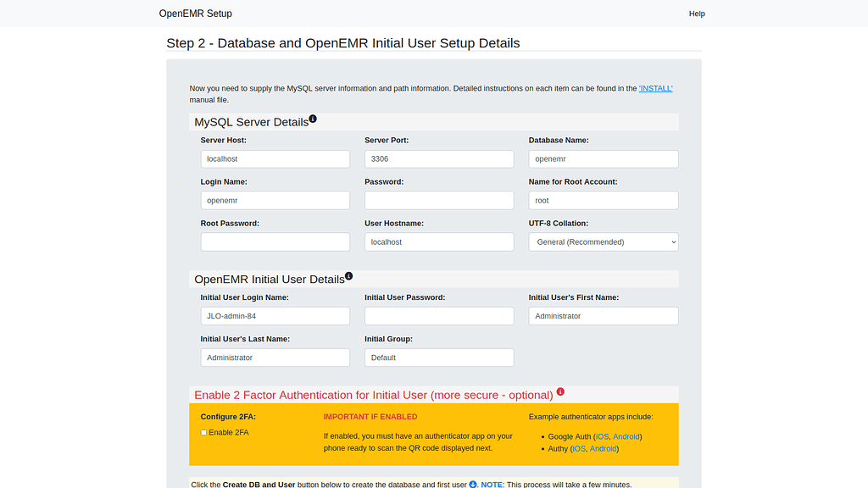The image size is (868, 488).
Task: Click the Server Host input showing localhost
Action: coord(275,158)
